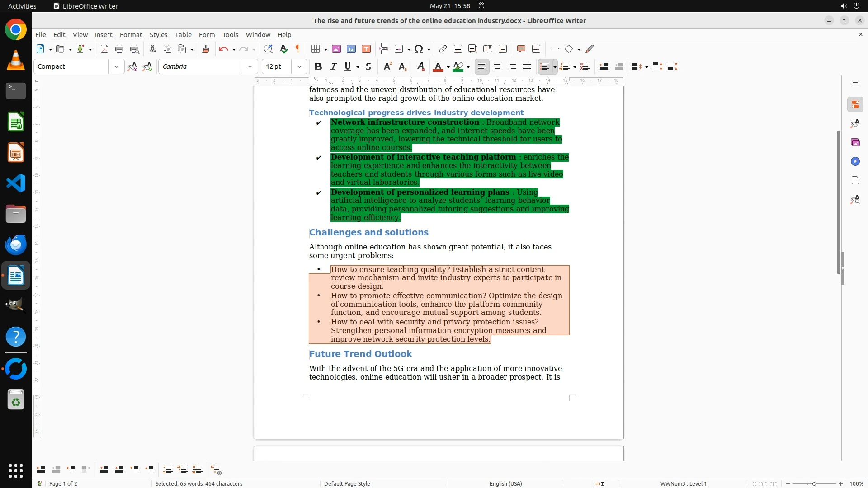The width and height of the screenshot is (868, 488).
Task: Click English (USA) language in status bar
Action: (505, 483)
